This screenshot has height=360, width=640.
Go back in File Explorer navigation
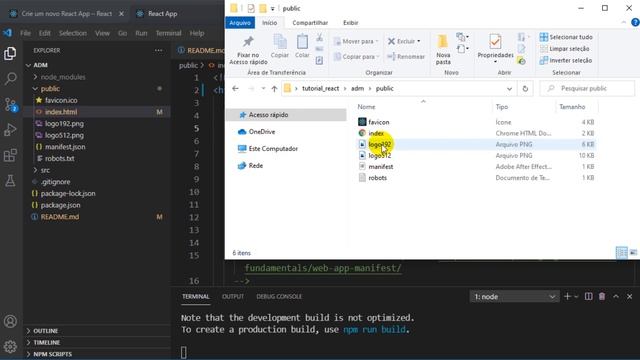(x=236, y=89)
